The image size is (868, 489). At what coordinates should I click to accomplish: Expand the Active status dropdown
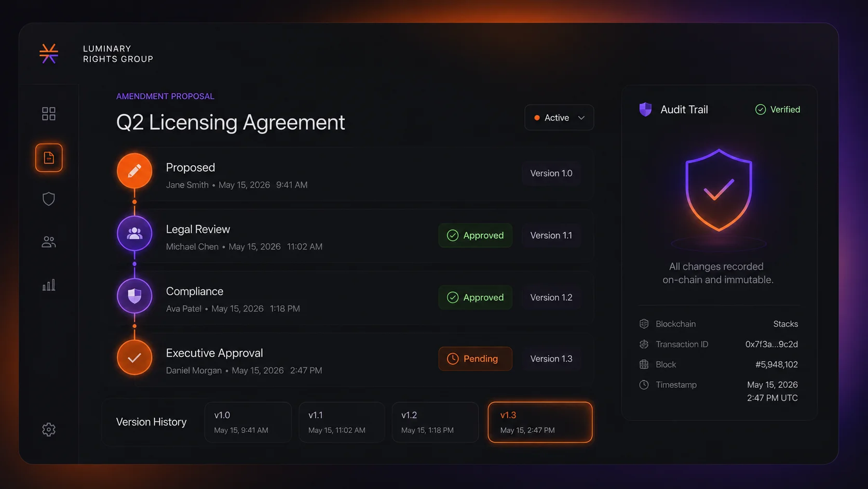(x=559, y=117)
